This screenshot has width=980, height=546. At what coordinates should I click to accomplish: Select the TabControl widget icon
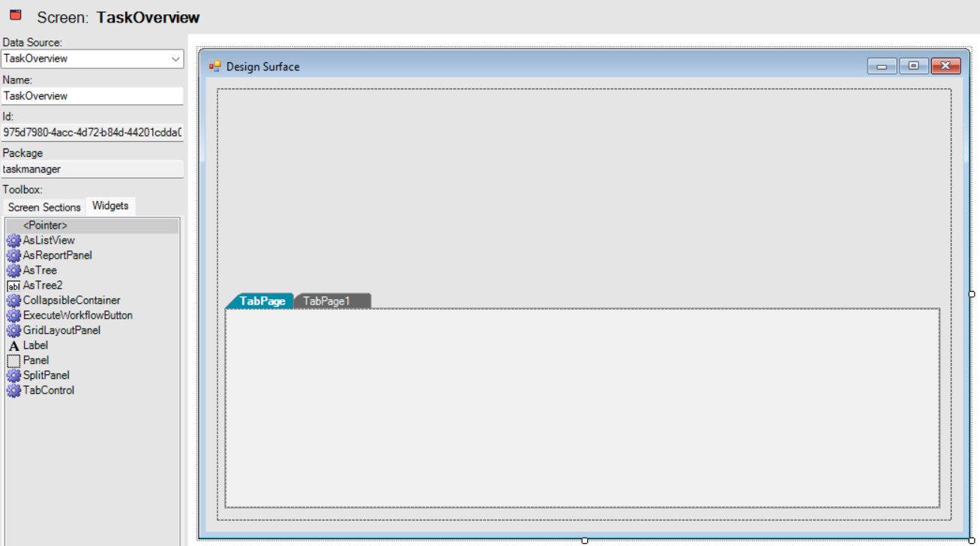13,391
